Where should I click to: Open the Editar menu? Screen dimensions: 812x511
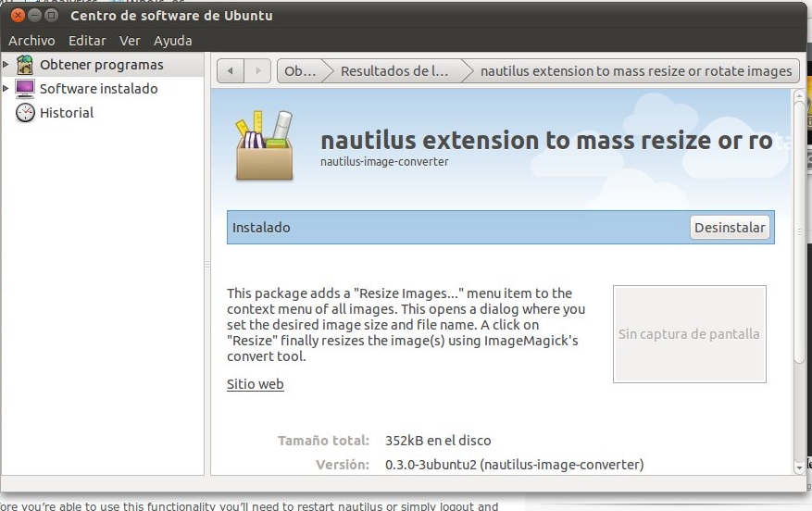[87, 41]
